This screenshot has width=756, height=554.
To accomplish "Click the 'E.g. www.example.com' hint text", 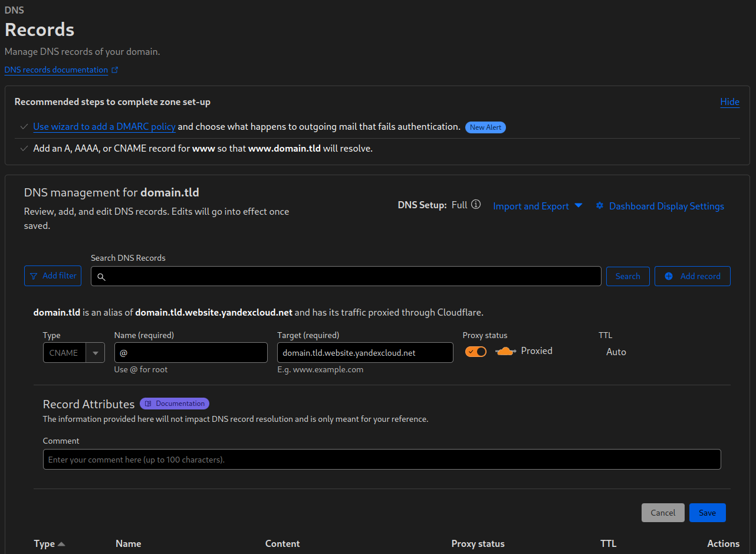I will point(320,369).
